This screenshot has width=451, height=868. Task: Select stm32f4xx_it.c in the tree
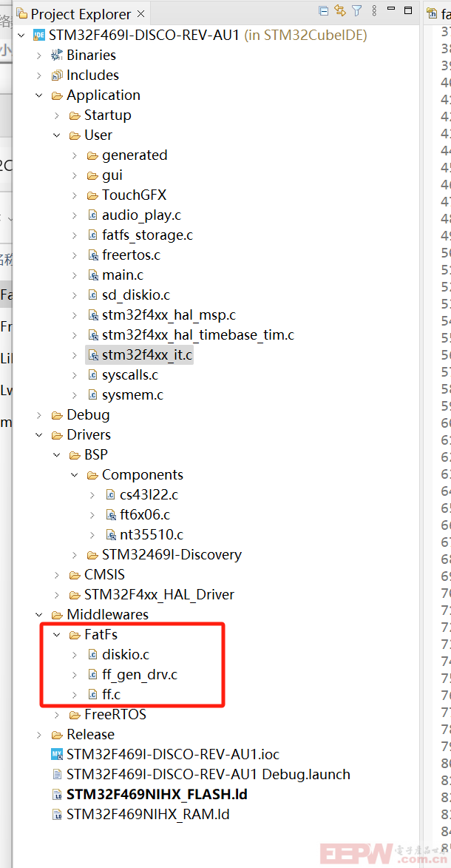tap(147, 355)
